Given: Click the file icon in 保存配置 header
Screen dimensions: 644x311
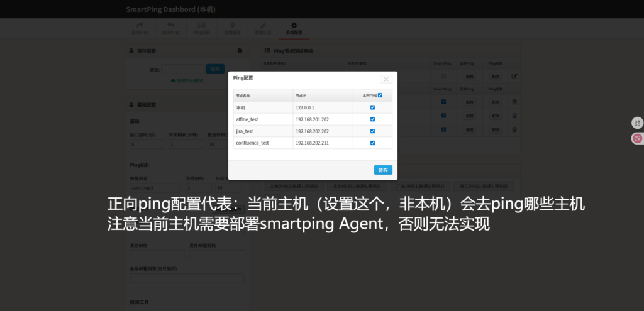Looking at the screenshot, I should 240,50.
